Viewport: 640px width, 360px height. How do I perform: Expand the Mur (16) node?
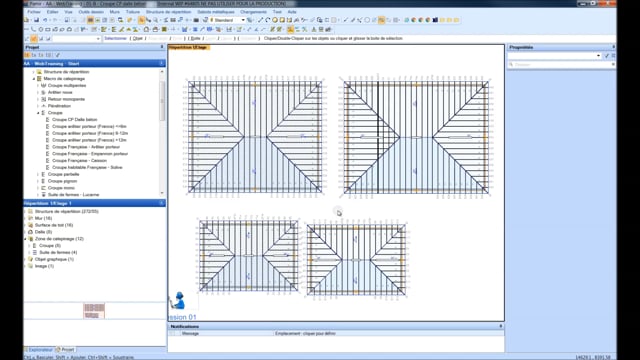pyautogui.click(x=25, y=218)
